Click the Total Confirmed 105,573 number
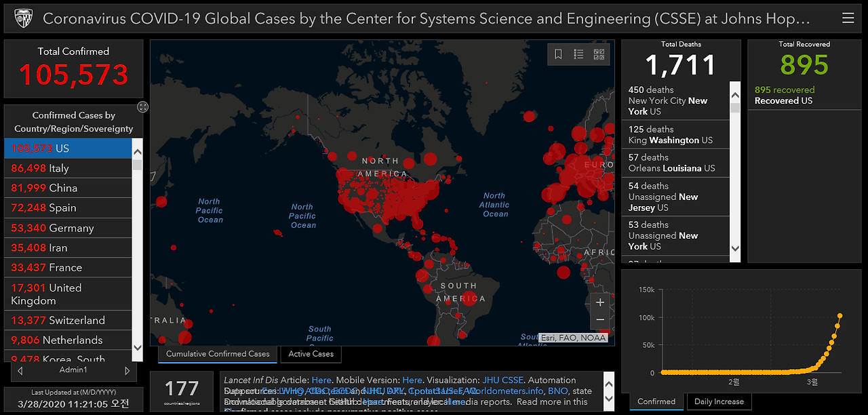Image resolution: width=868 pixels, height=415 pixels. [73, 75]
